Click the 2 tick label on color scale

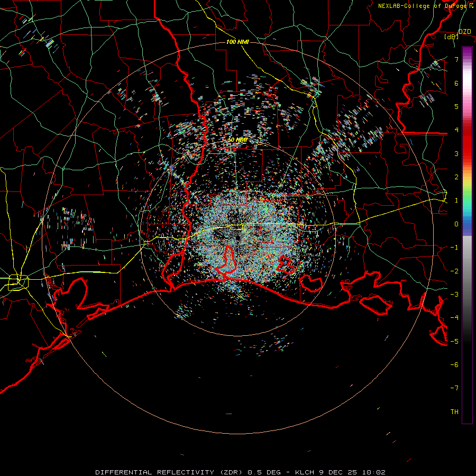456,177
